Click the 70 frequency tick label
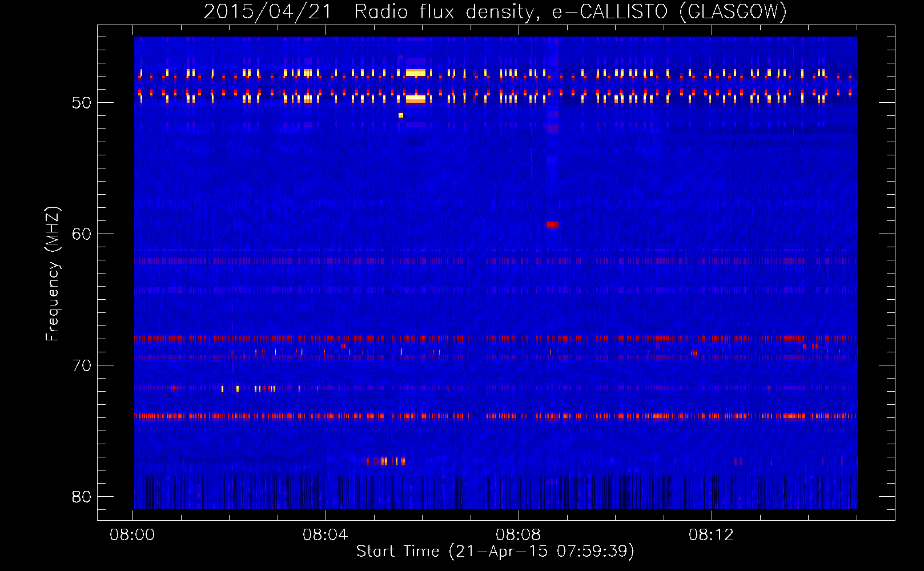Screen dimensions: 924x571 click(82, 365)
